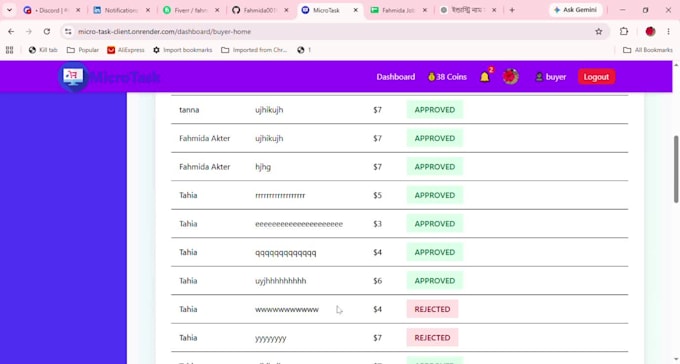
Task: Click the Ask Gemini button
Action: coord(575,10)
